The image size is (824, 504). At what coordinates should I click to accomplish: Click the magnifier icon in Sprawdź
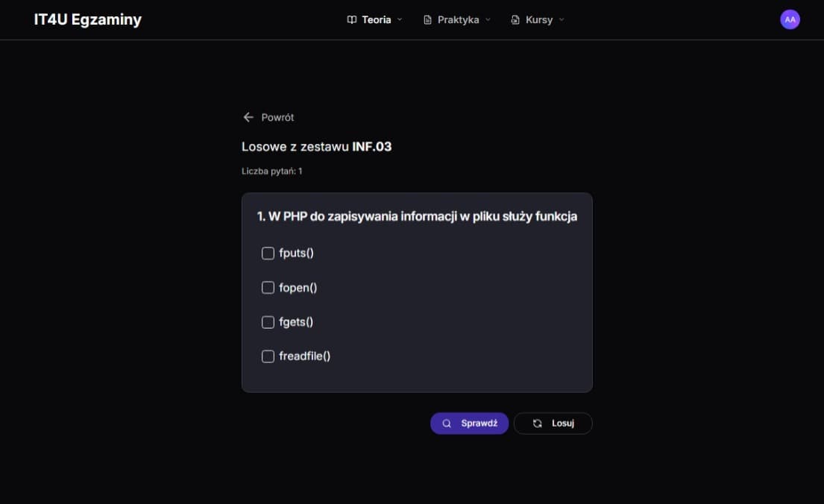[447, 423]
